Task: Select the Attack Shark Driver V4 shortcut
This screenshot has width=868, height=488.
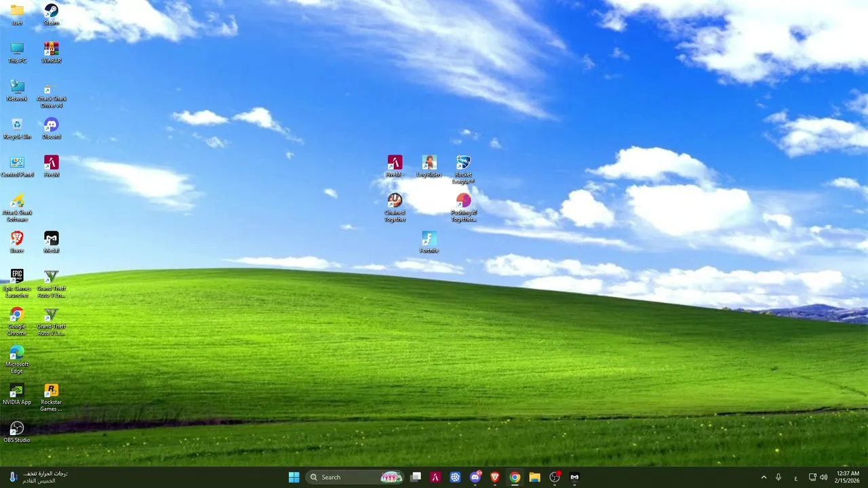Action: pyautogui.click(x=51, y=96)
